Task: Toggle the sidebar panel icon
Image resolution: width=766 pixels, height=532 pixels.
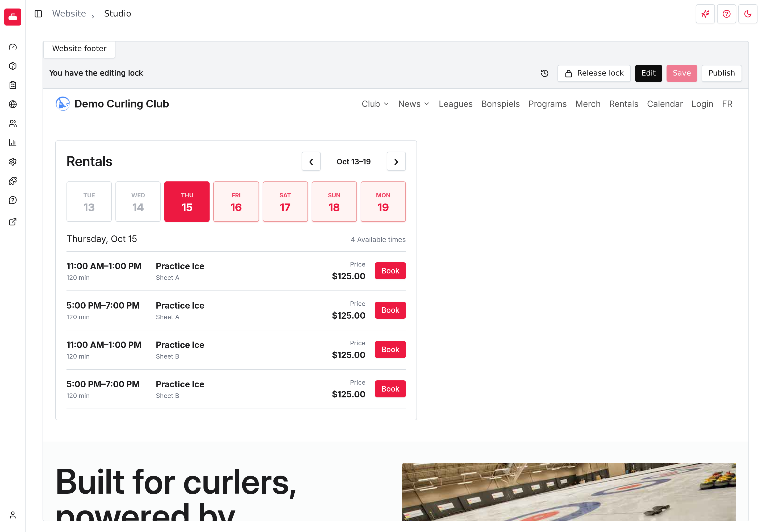Action: tap(38, 14)
